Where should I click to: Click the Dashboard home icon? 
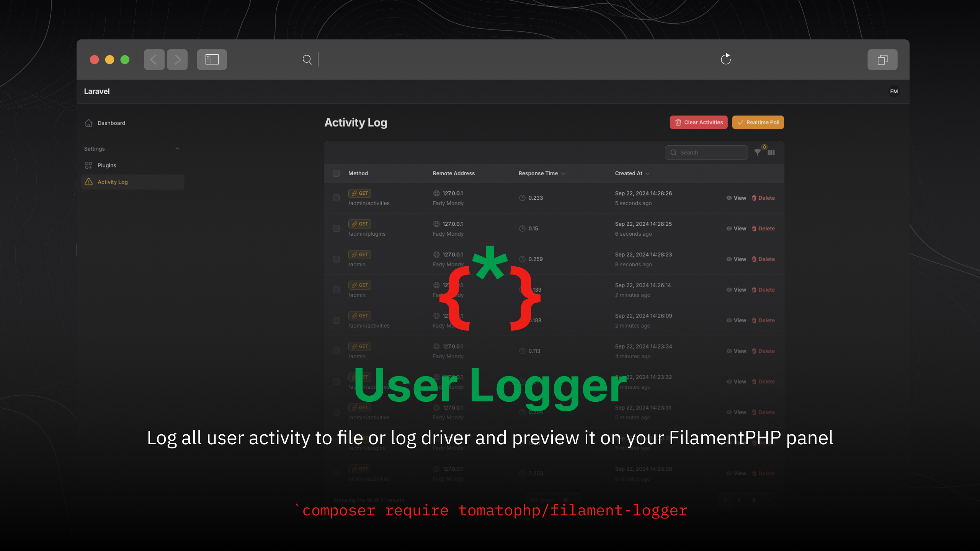(x=88, y=123)
